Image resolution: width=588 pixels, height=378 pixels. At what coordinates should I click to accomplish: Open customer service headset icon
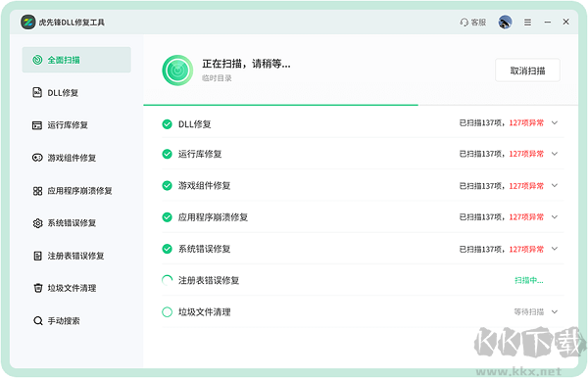pos(464,23)
